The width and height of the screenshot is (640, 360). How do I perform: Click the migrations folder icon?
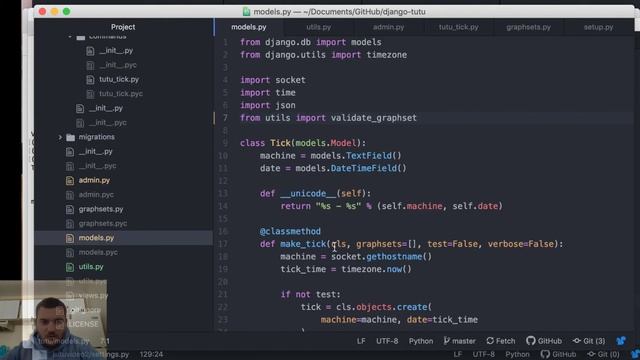(71, 137)
